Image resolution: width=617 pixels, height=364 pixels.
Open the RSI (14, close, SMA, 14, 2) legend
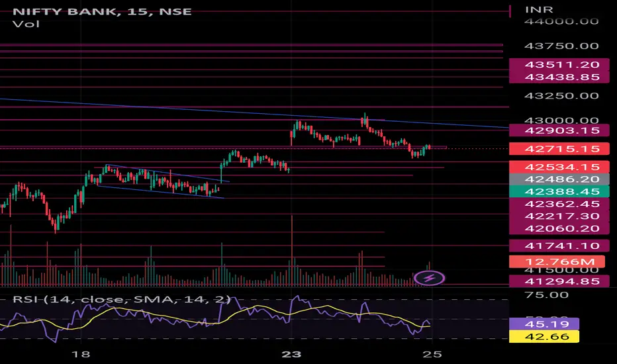[x=122, y=299]
